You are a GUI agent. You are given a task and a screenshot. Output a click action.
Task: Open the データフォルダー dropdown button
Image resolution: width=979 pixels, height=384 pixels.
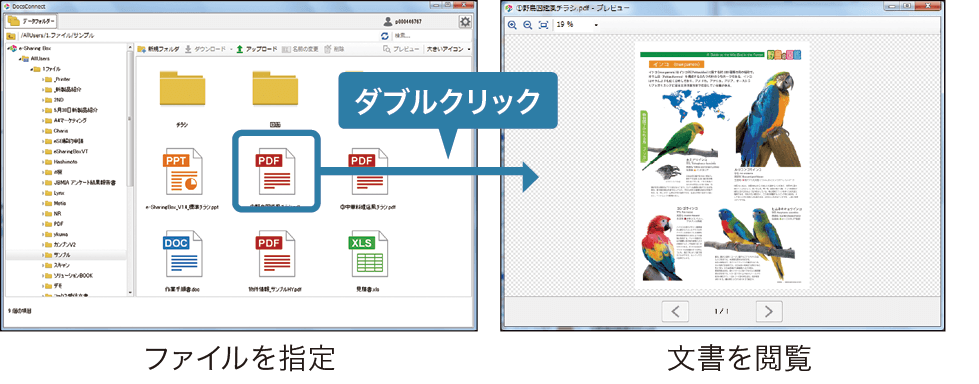point(32,21)
